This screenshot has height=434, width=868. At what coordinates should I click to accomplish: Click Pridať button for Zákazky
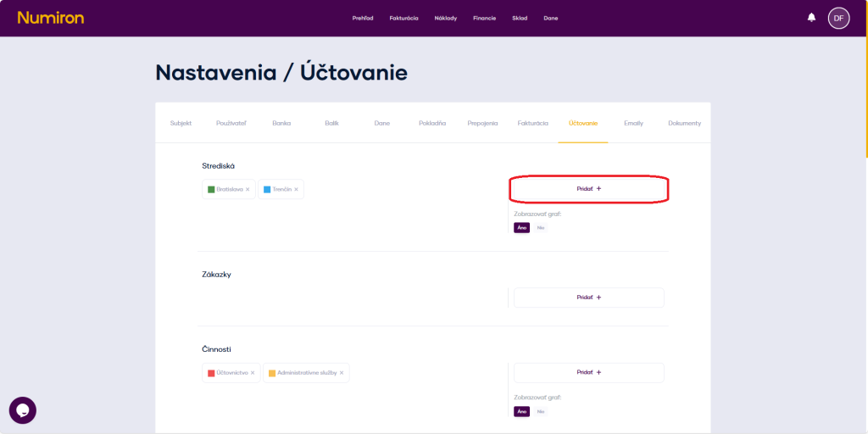588,298
